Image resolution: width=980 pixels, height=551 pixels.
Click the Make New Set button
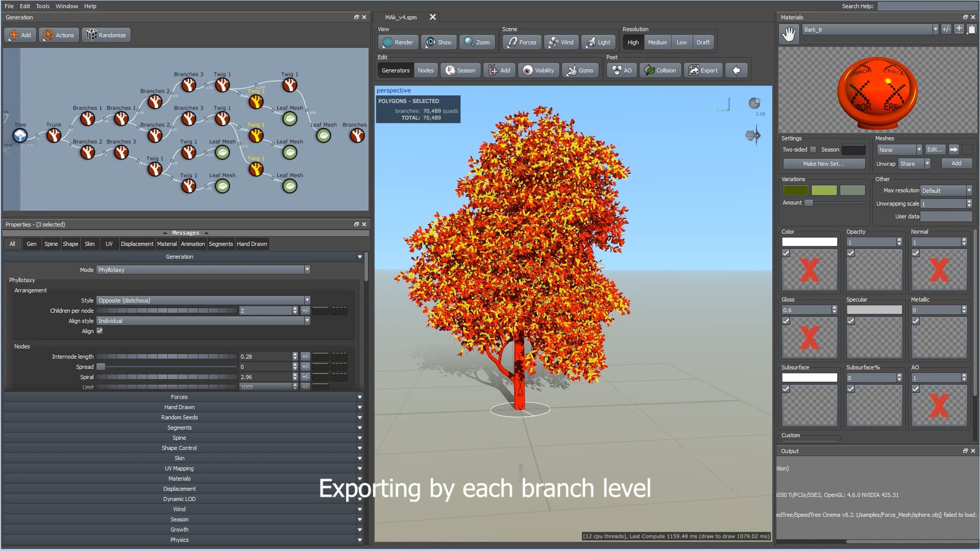point(823,164)
